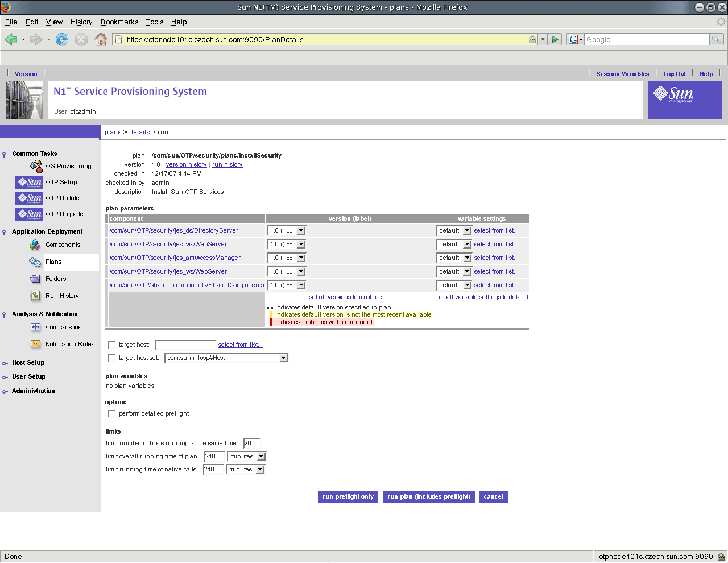
Task: Open the Help menu in menu bar
Action: coord(179,22)
